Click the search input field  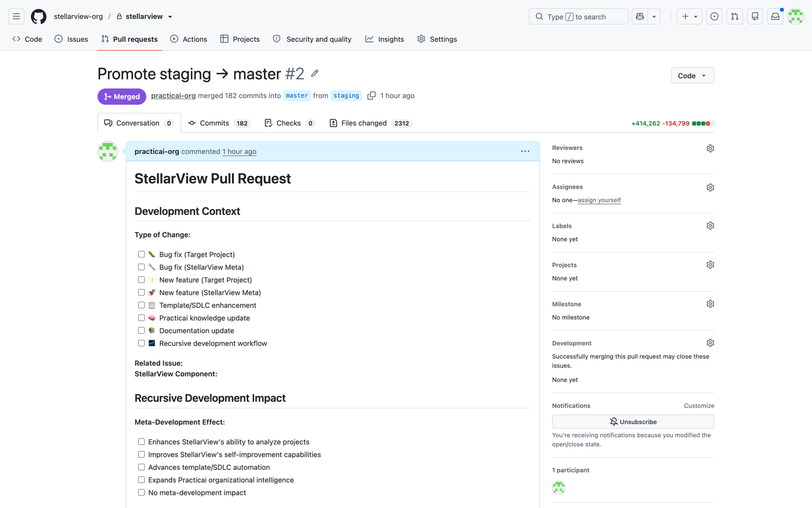coord(579,16)
